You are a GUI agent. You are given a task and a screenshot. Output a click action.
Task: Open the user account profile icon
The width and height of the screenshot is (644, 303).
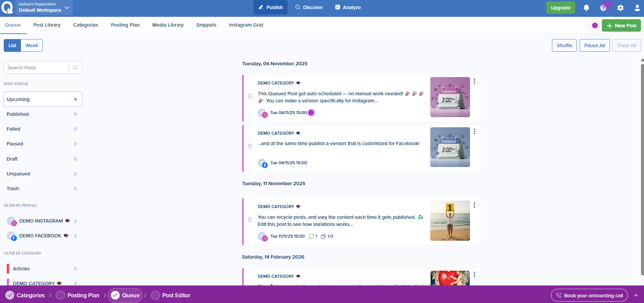637,8
